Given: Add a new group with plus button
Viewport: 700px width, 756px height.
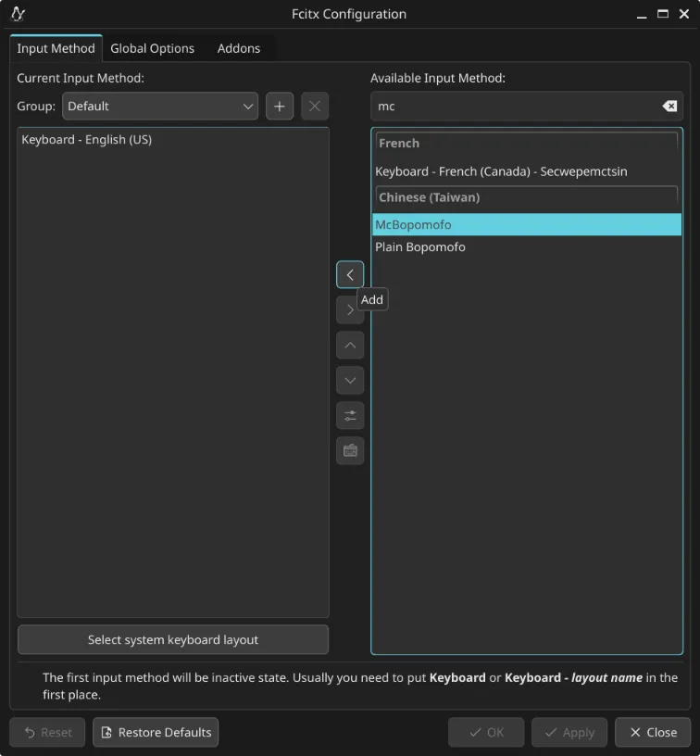Looking at the screenshot, I should point(280,106).
